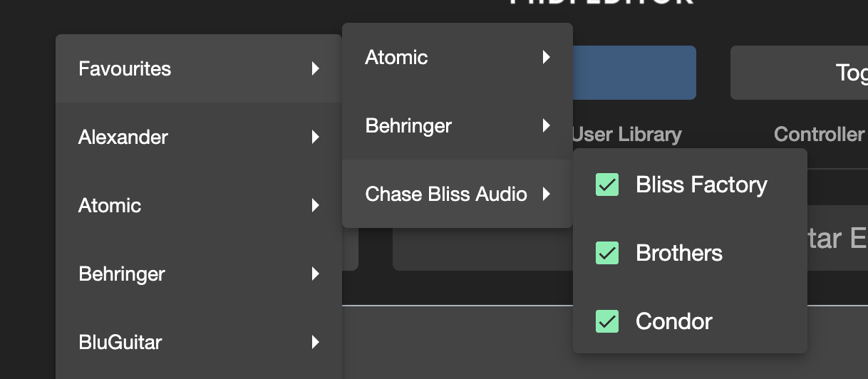Switch to the User Library tab
868x379 pixels.
point(626,135)
